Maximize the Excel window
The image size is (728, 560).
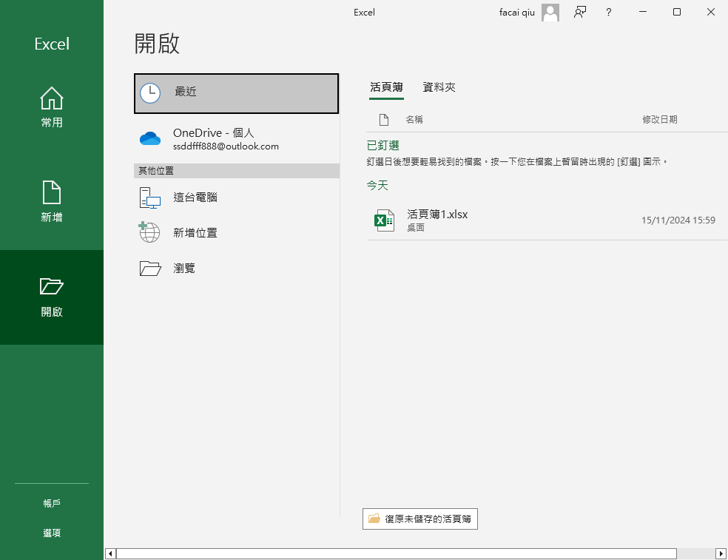coord(677,12)
